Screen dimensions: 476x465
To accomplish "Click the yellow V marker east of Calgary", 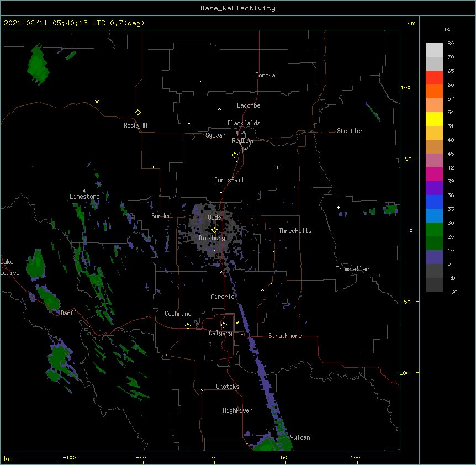I will click(237, 323).
